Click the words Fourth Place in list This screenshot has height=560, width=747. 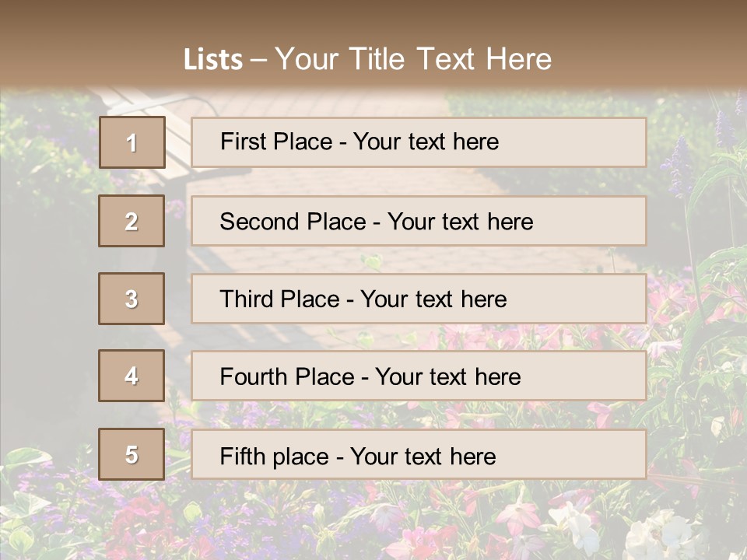point(286,377)
